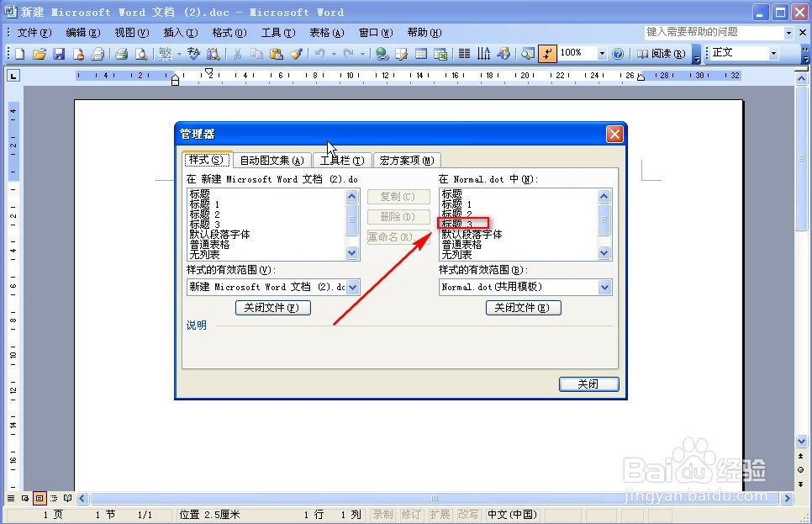Open the Document Map icon

(528, 52)
